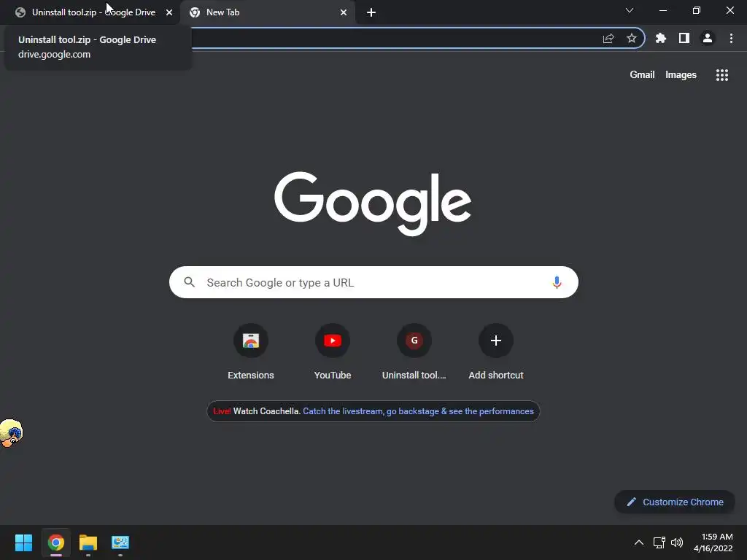Image resolution: width=747 pixels, height=560 pixels.
Task: Close the Uninstall tool.zip Google Drive tab
Action: point(169,12)
